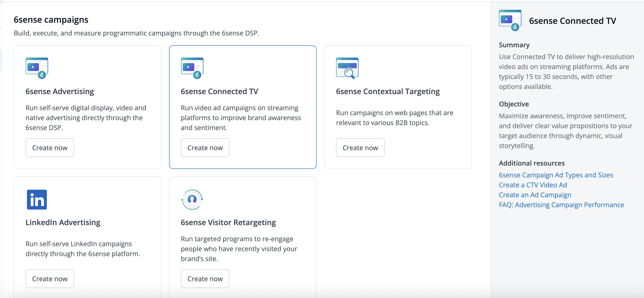Image resolution: width=644 pixels, height=298 pixels.
Task: Click the Contextual Targeting magnifier icon
Action: tap(347, 68)
